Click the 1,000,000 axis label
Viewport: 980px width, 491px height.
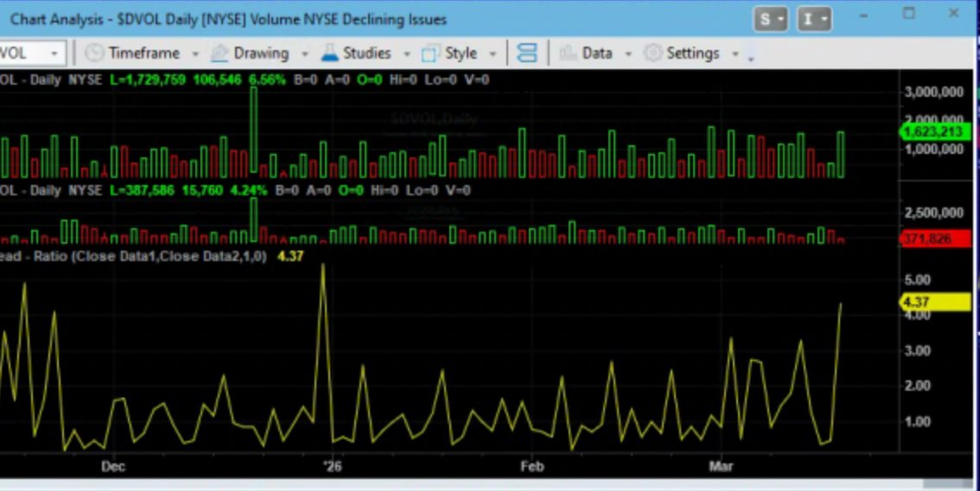coord(933,150)
